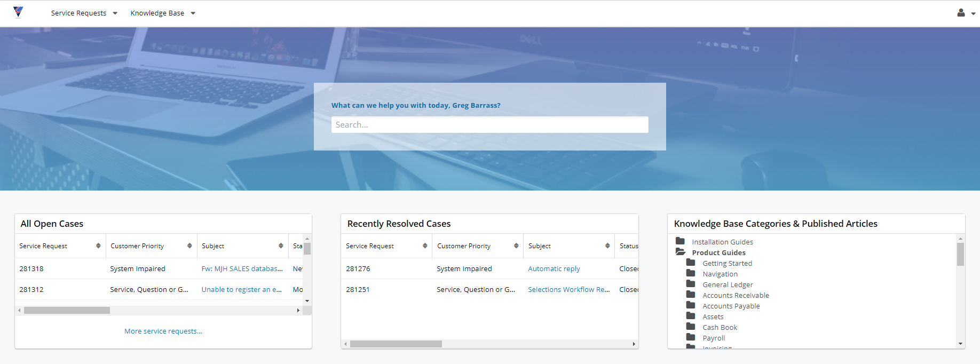Click the Recently Resolved Cases scroll-left arrow
980x364 pixels.
point(346,344)
